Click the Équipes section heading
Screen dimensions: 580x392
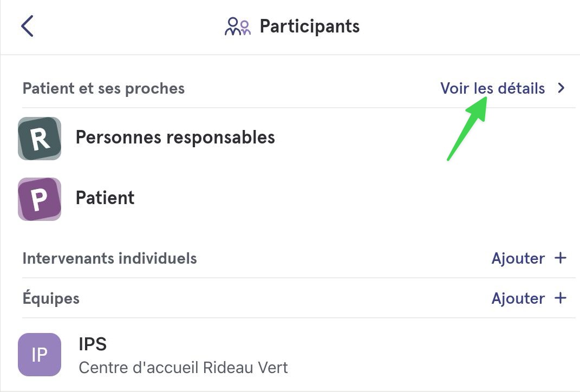51,298
